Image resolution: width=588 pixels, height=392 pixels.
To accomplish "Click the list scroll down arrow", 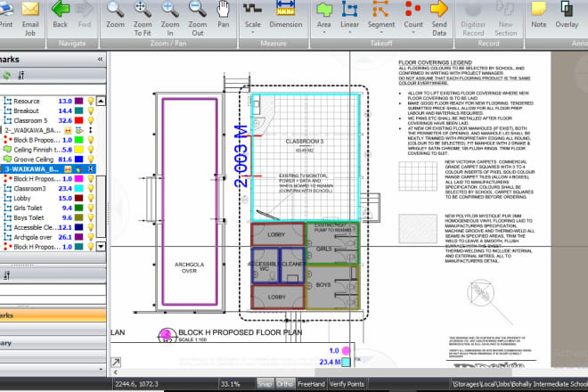I will 101,247.
